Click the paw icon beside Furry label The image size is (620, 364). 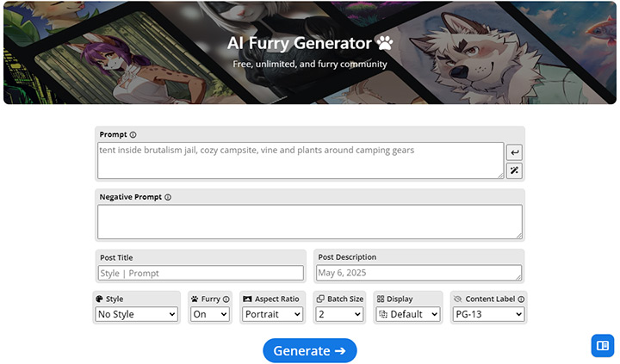click(x=195, y=299)
